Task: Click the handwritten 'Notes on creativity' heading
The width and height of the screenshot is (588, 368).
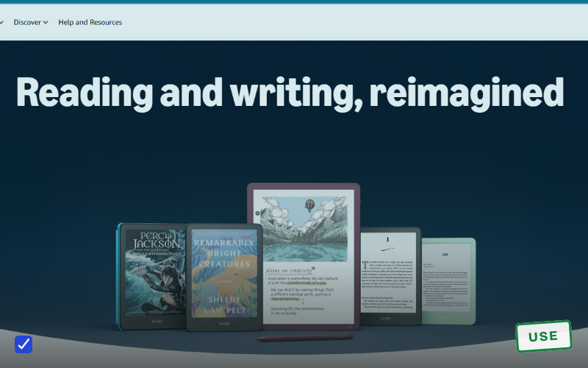Action: [x=290, y=270]
